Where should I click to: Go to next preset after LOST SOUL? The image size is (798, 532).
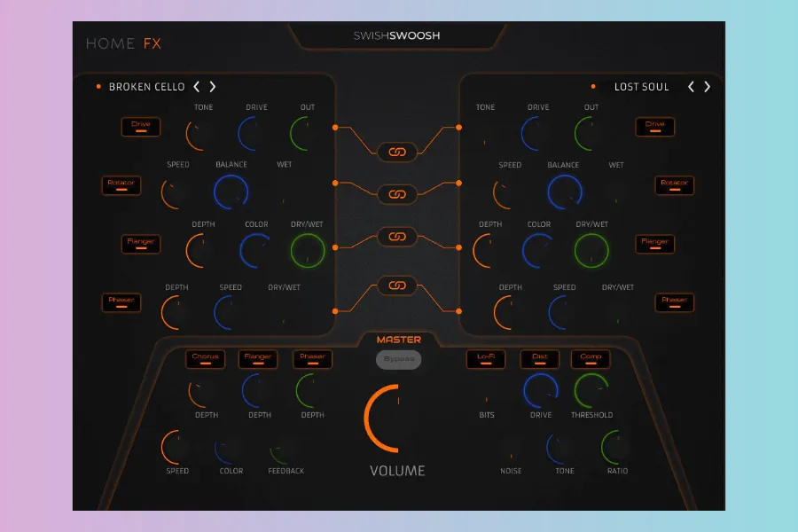pyautogui.click(x=708, y=87)
